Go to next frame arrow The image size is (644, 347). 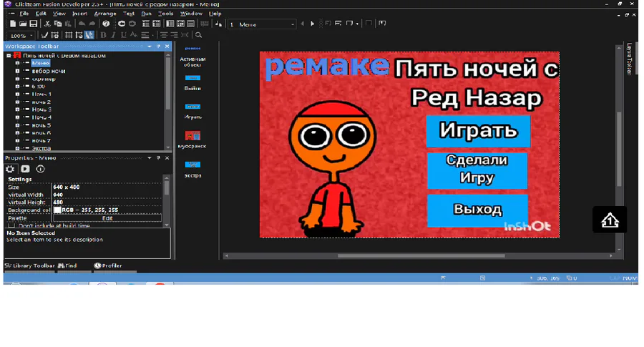point(313,24)
